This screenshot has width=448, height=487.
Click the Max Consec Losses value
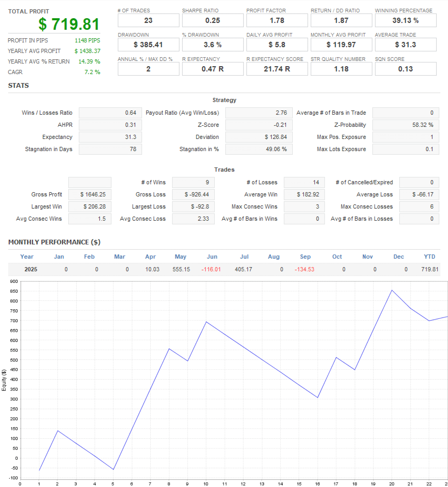pyautogui.click(x=419, y=207)
